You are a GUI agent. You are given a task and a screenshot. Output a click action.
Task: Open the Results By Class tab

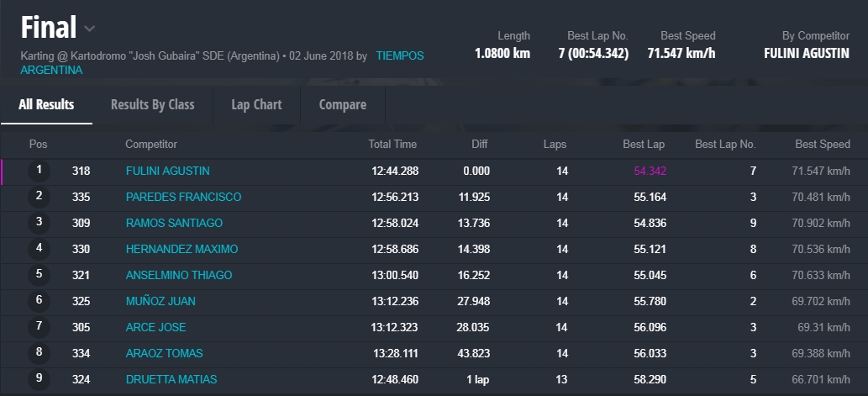(152, 105)
